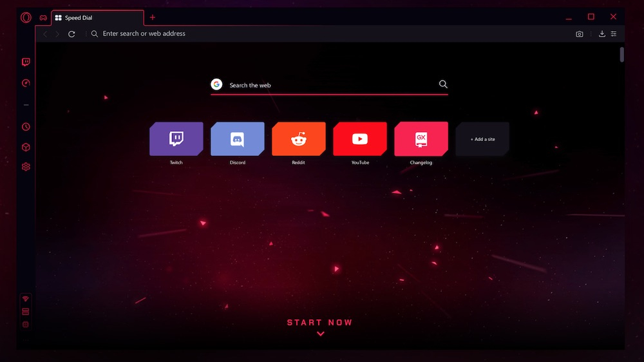Image resolution: width=644 pixels, height=362 pixels.
Task: Open History clock icon in the sidebar
Action: point(26,126)
